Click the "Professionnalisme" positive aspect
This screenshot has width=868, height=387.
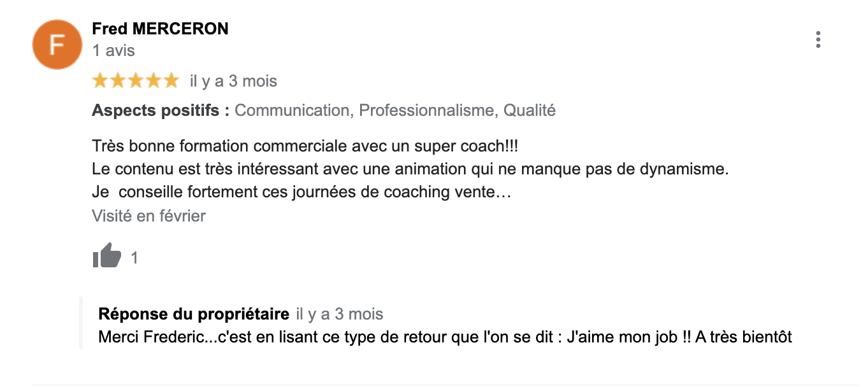point(426,111)
